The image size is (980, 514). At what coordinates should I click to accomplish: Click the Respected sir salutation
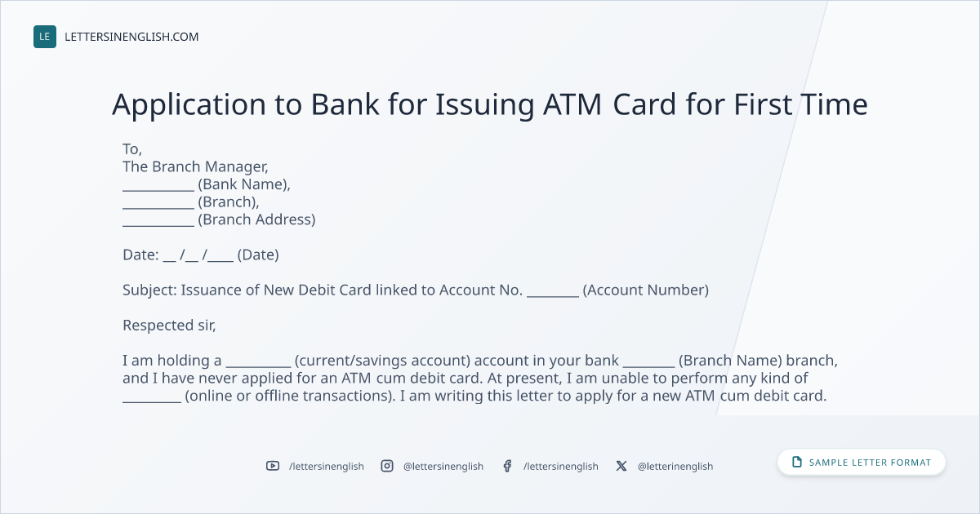point(169,326)
